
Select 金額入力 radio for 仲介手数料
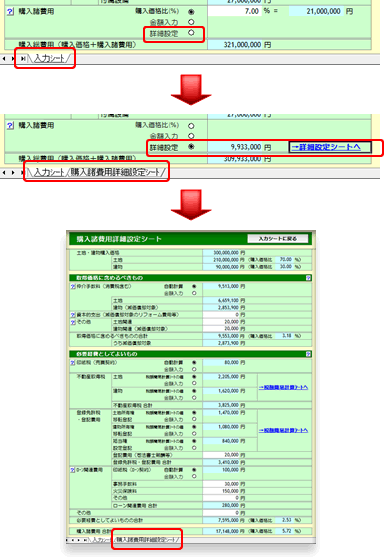194,293
